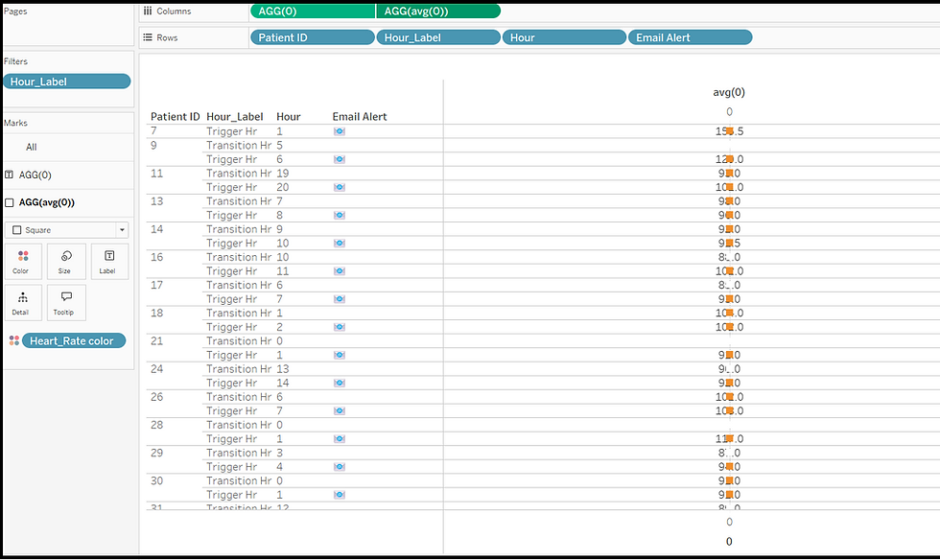Open the Color marks card button

tap(23, 262)
